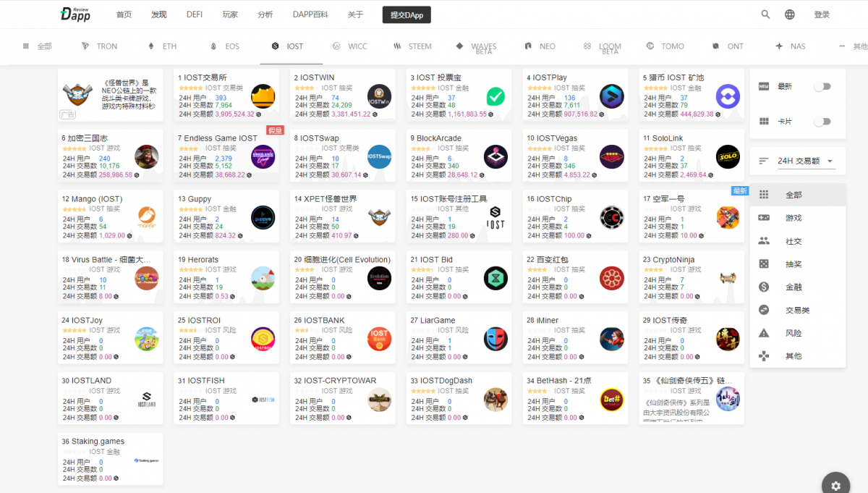Switch to the NEO chain tab
Screen dimensions: 868x493
click(x=540, y=46)
